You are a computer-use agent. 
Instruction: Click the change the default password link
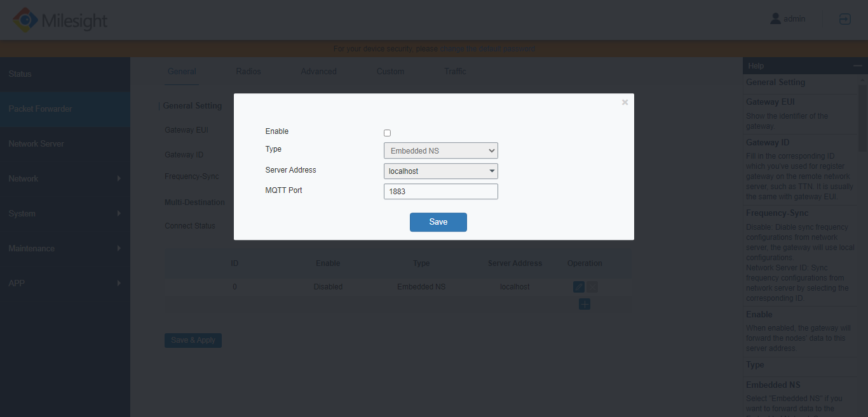pyautogui.click(x=487, y=48)
